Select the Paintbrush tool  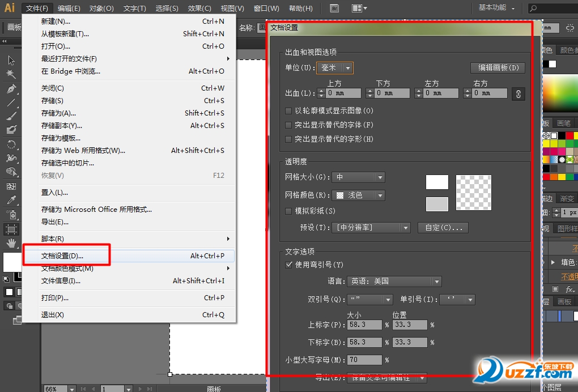(x=11, y=116)
